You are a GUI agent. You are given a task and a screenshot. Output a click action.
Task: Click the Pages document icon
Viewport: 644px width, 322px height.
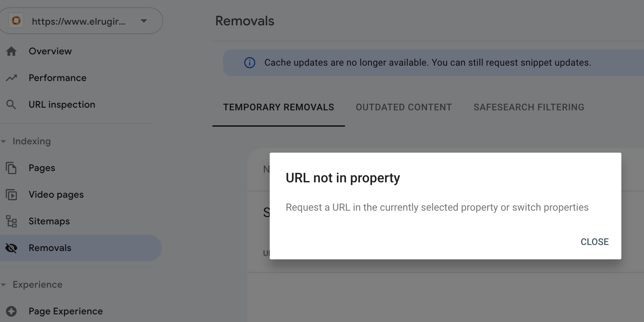11,168
